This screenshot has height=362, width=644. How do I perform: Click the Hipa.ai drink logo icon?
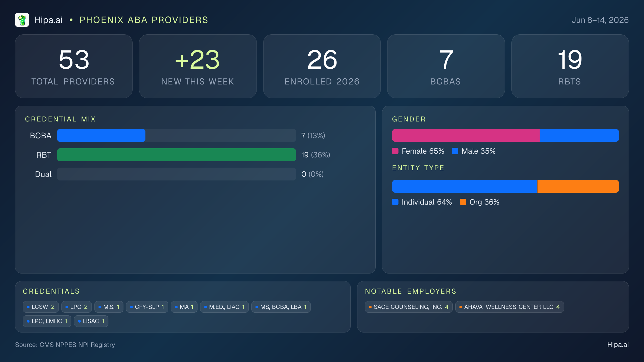pyautogui.click(x=22, y=20)
